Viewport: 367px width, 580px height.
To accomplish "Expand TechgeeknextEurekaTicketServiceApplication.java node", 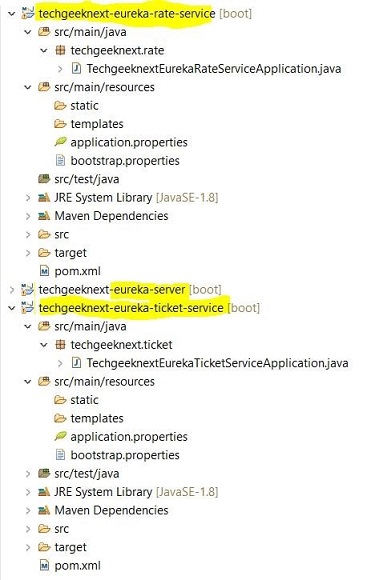I will (x=60, y=363).
